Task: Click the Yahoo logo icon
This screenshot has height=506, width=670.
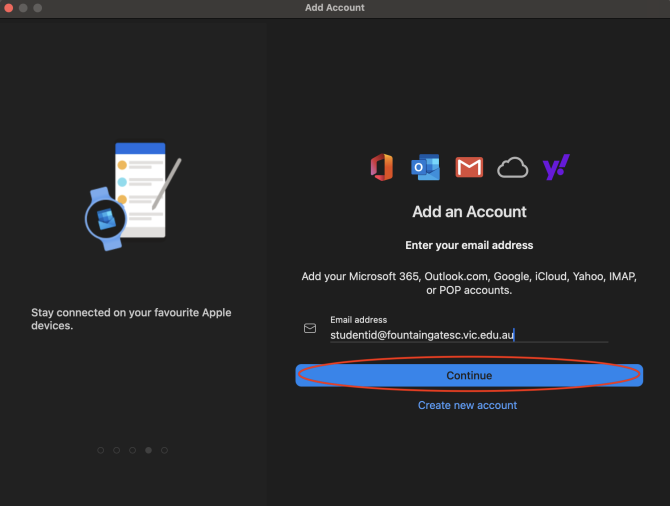Action: (556, 167)
